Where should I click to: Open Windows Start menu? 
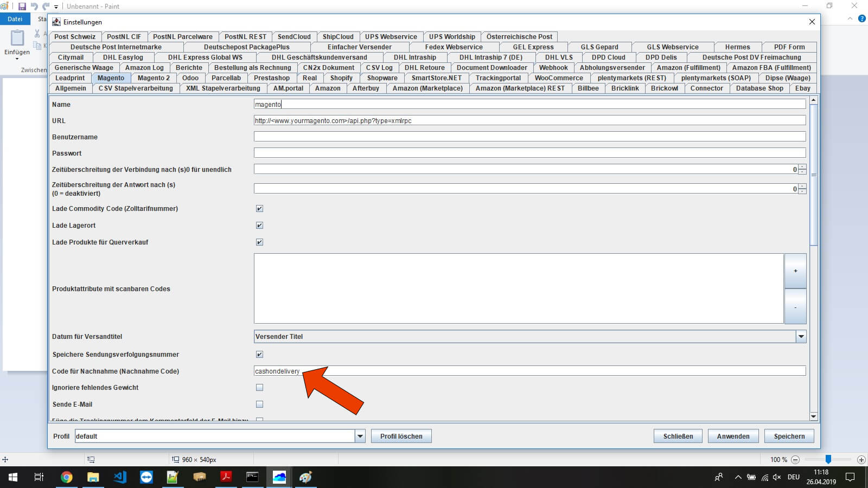(x=13, y=477)
